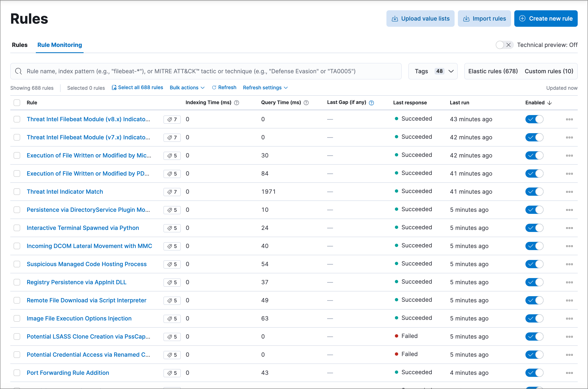Image resolution: width=588 pixels, height=389 pixels.
Task: Click Create new rule button
Action: (546, 19)
